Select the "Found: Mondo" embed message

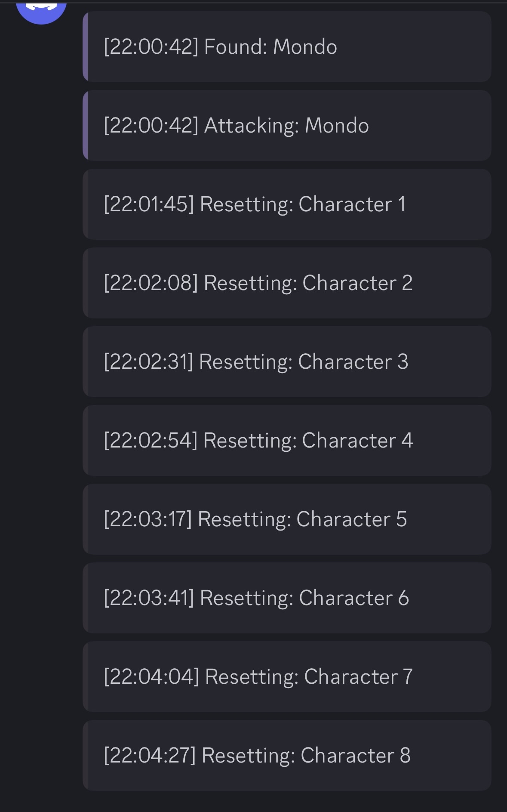[286, 47]
